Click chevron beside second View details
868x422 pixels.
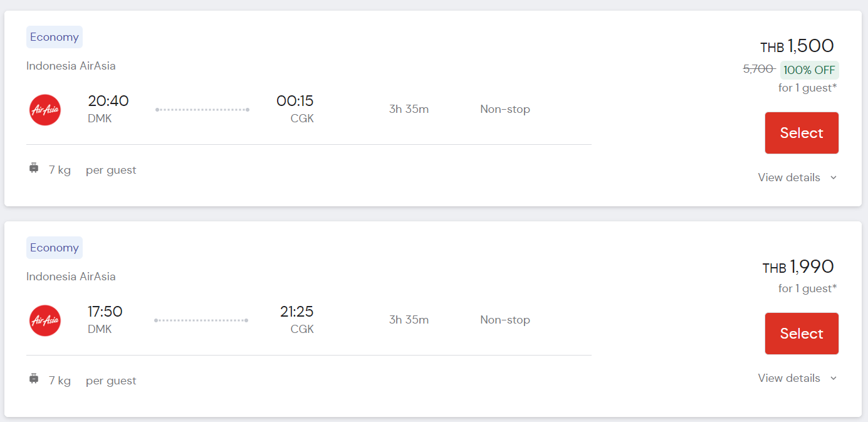[x=834, y=379]
